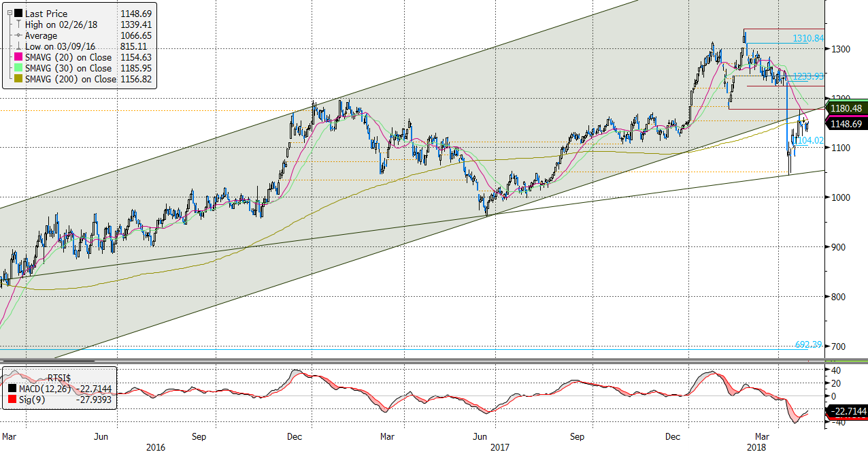The image size is (868, 452).
Task: Click the 'Sig(9)' legend label
Action: 31,400
